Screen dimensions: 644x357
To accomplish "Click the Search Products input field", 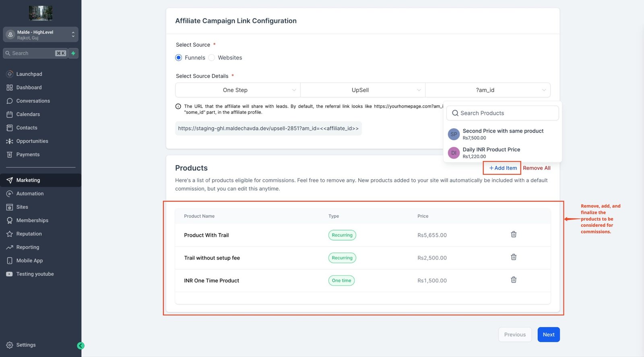I will tap(503, 113).
